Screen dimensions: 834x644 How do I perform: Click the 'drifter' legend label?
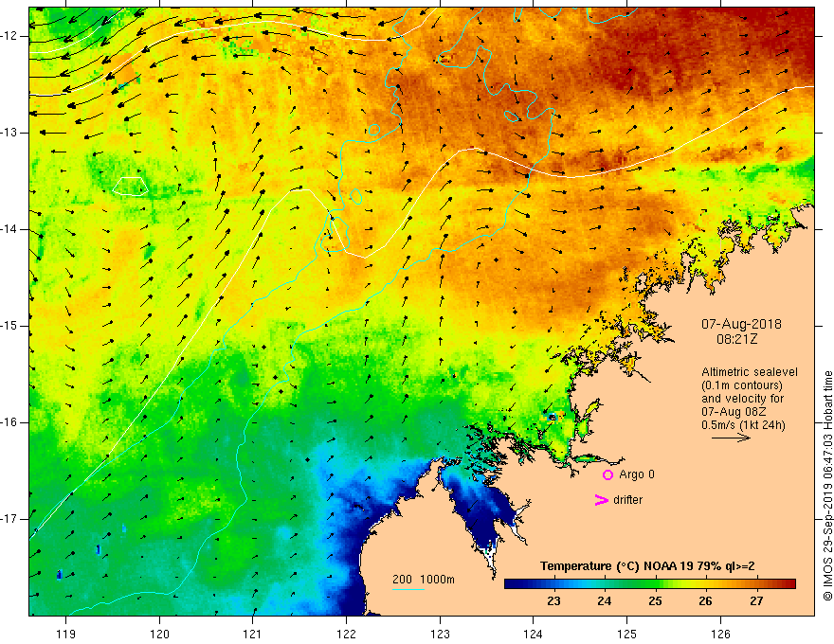(x=627, y=500)
